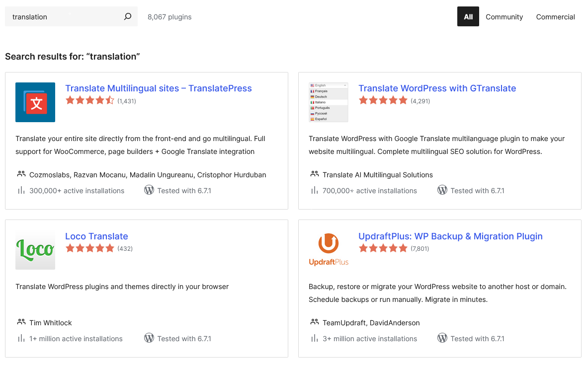Click the (432) ratings count
This screenshot has height=366, width=588.
(125, 248)
